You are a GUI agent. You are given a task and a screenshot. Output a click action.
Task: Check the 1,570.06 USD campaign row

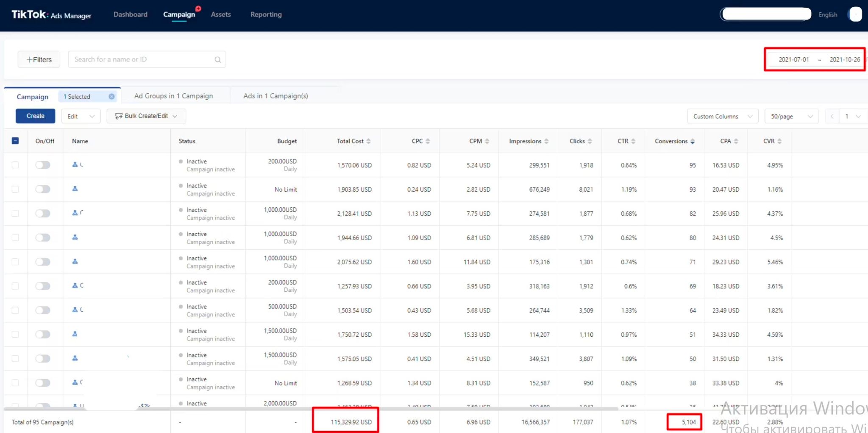(x=15, y=165)
